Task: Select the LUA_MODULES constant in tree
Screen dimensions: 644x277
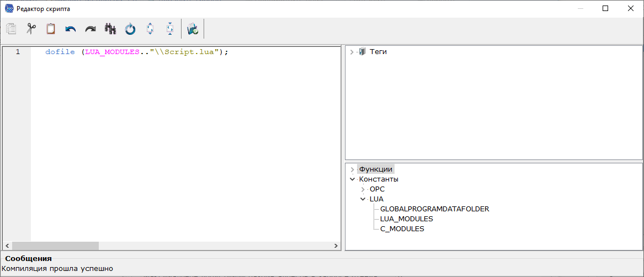Action: tap(406, 219)
